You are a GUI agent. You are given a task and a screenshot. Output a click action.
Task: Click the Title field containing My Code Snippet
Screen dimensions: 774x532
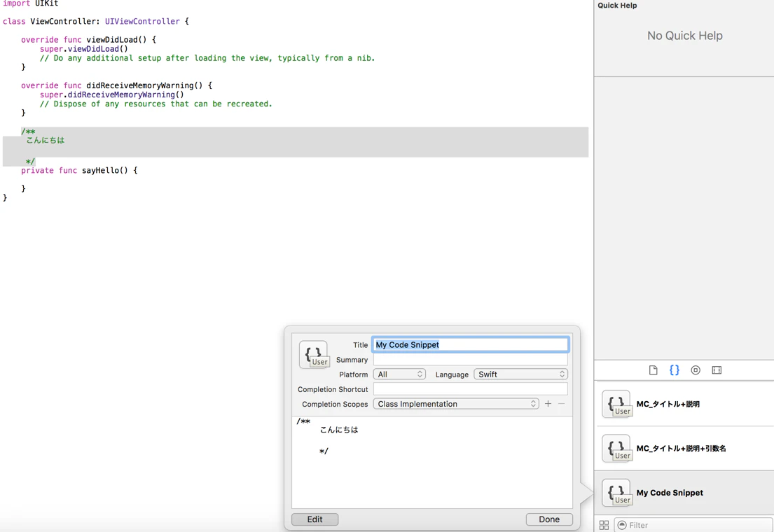pos(471,344)
